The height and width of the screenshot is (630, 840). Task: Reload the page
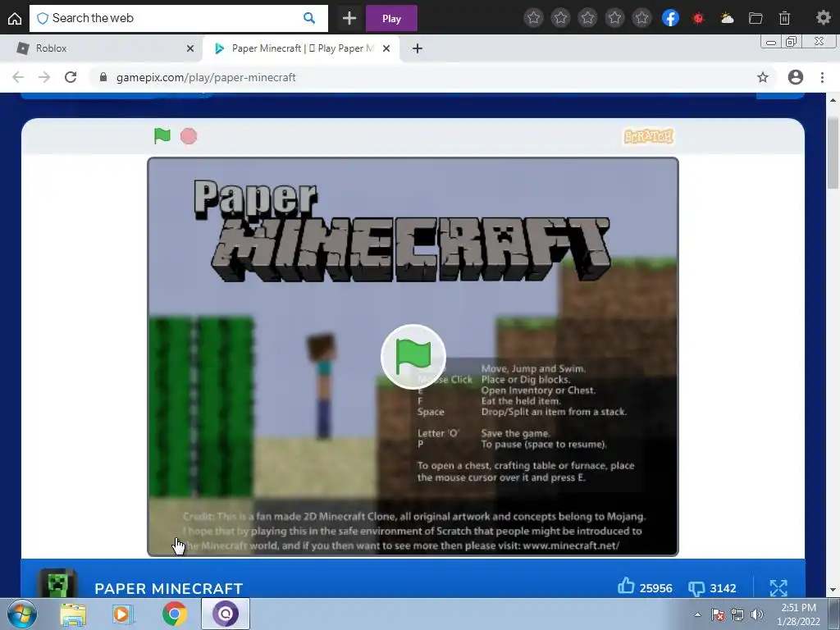(x=71, y=77)
